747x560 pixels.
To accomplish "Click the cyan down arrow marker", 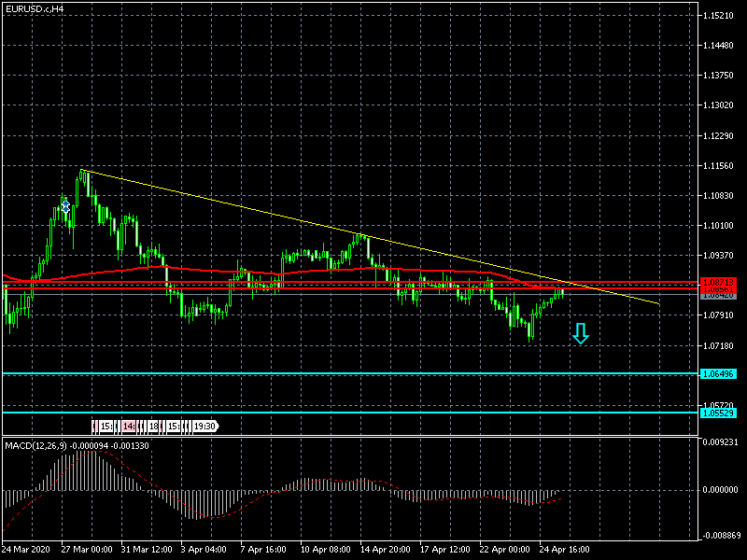I will coord(581,333).
